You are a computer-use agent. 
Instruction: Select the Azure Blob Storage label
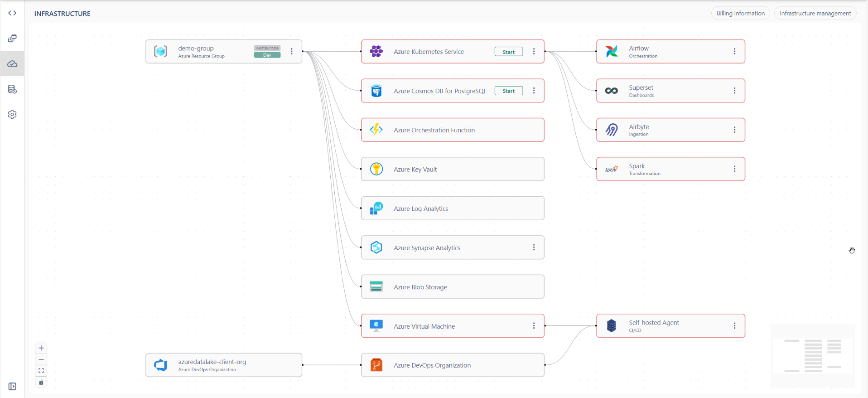[420, 287]
